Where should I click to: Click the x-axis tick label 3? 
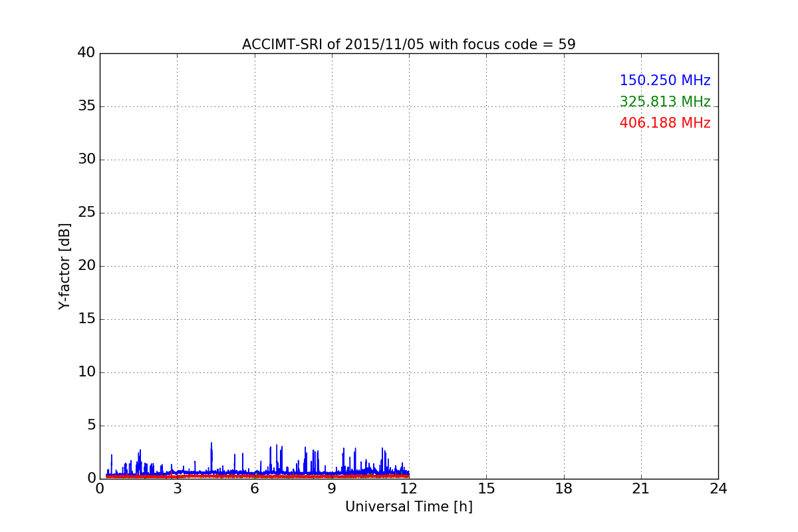pos(177,489)
